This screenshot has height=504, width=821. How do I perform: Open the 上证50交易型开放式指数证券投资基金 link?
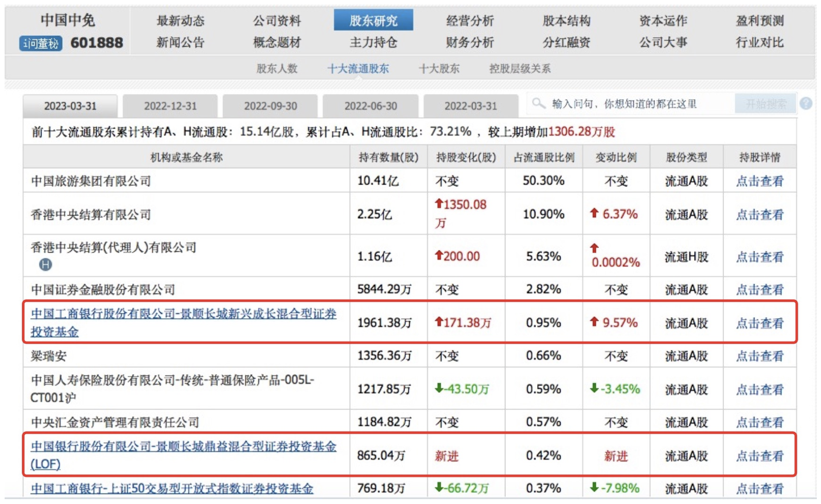coord(172,488)
